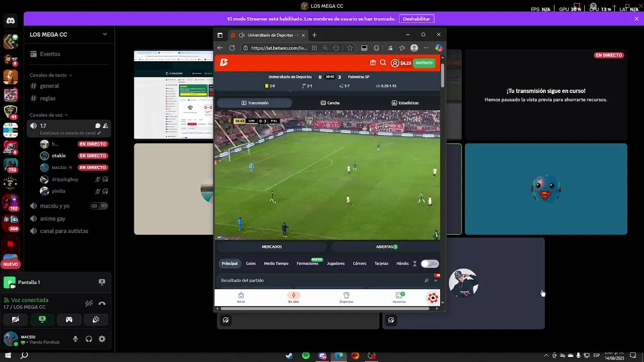Switch to the Transmisión tab

click(x=255, y=103)
